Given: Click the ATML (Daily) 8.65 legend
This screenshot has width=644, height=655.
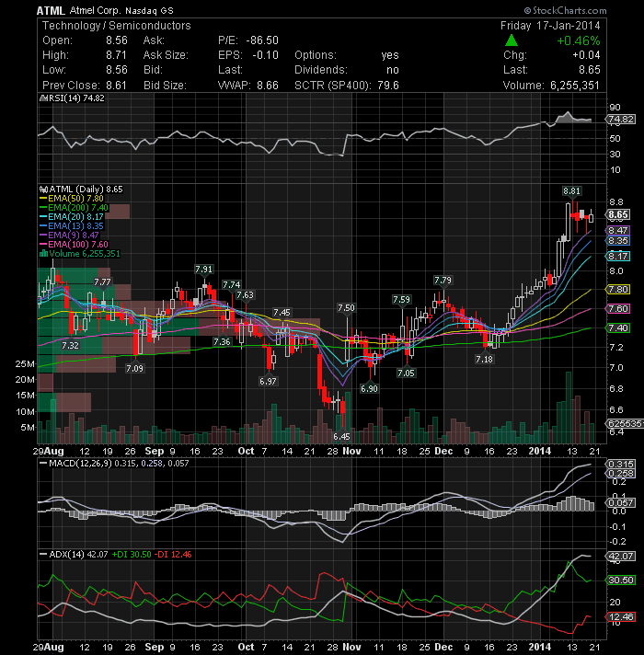Looking at the screenshot, I should tap(81, 190).
